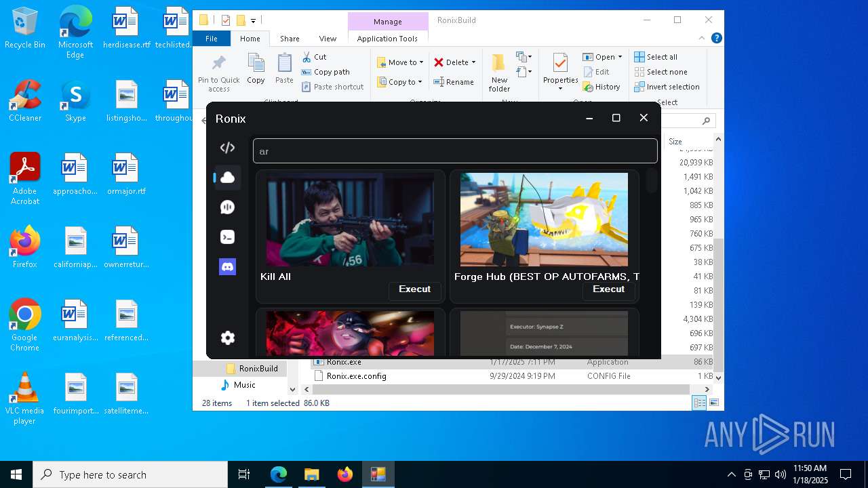
Task: Select the Google Chrome desktop icon
Action: point(25,325)
